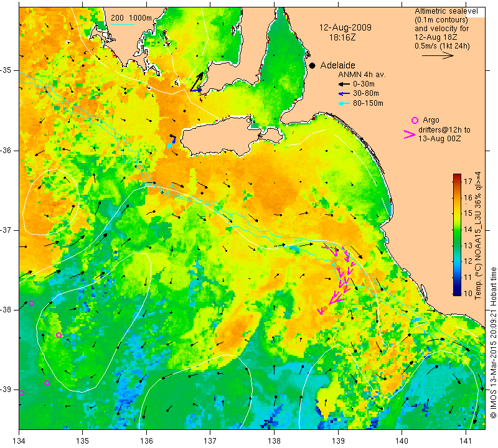This screenshot has width=498, height=448.
Task: Click the Argo legend label
Action: pos(431,120)
